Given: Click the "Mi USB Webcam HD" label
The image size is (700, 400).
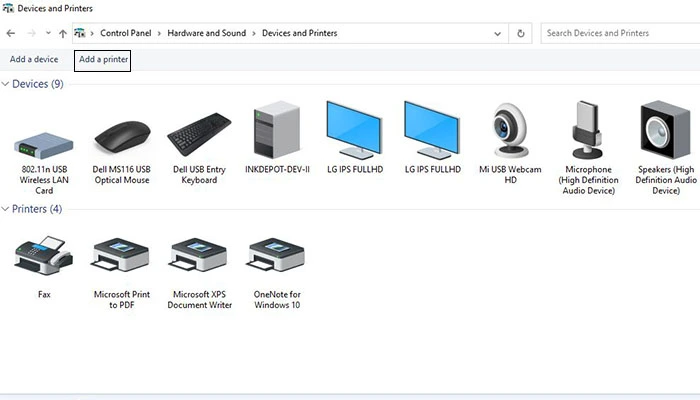Looking at the screenshot, I should (510, 175).
